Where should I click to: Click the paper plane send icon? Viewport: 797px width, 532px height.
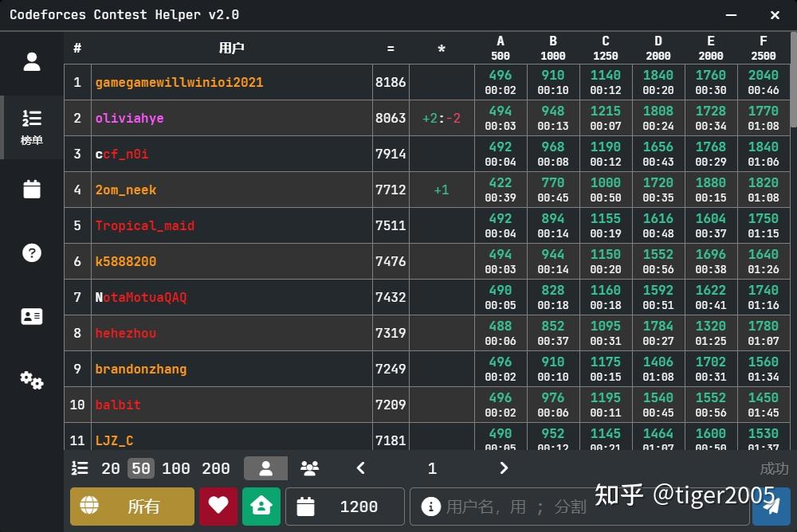pyautogui.click(x=770, y=506)
